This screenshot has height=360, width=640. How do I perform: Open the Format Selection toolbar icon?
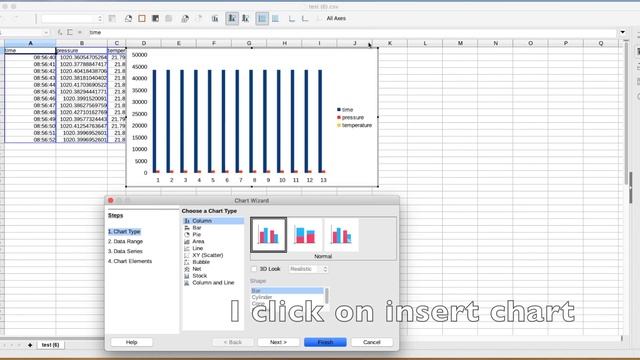(112, 18)
